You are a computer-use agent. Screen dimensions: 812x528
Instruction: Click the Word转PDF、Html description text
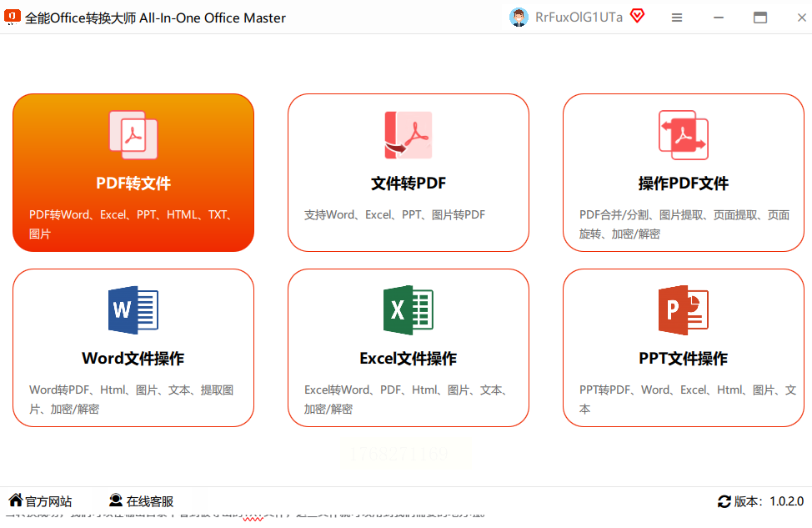pyautogui.click(x=132, y=400)
